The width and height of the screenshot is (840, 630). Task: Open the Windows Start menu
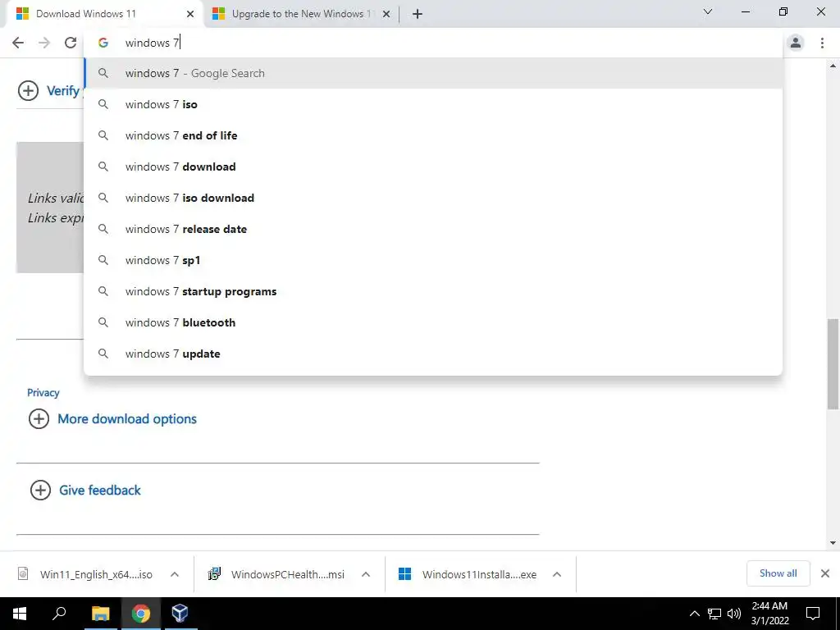(20, 614)
